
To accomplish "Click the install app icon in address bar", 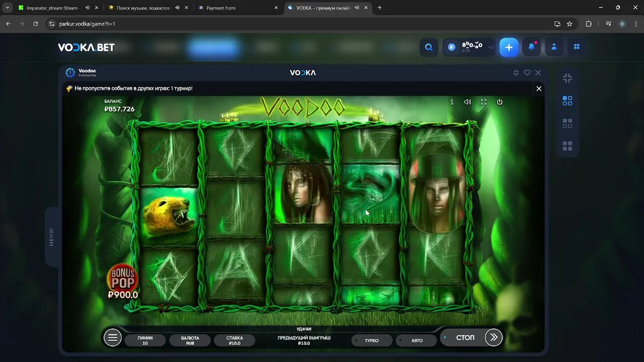I will point(557,24).
